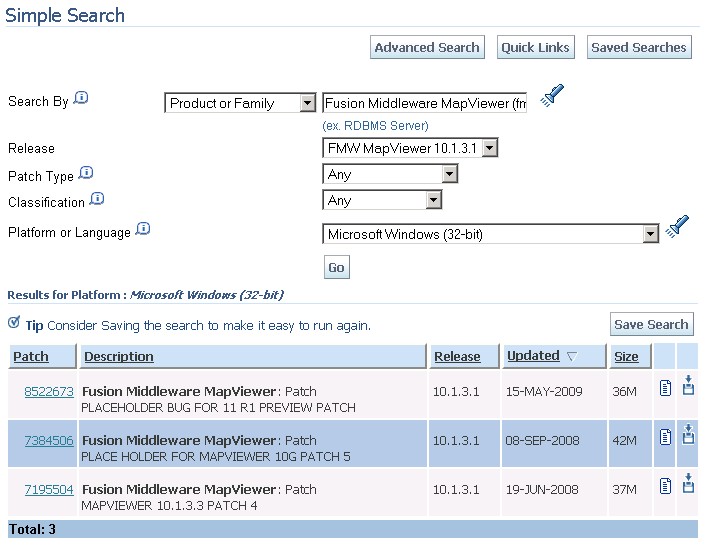Click flashlight icon next to product search field
708x549 pixels.
point(553,96)
